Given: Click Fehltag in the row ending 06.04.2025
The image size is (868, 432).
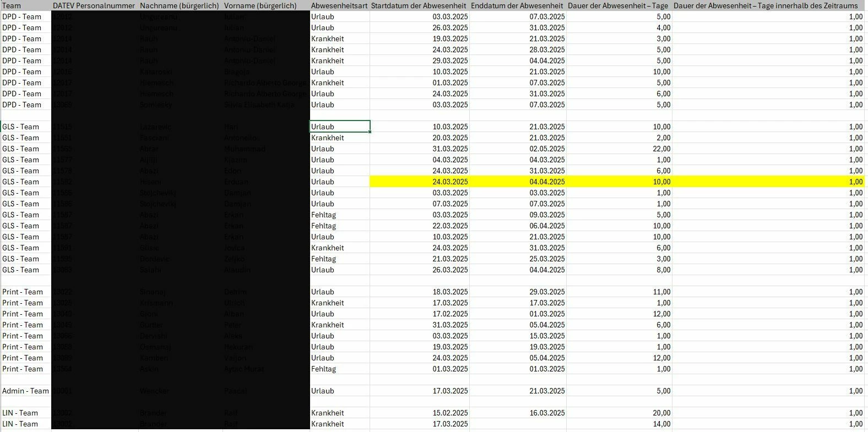Looking at the screenshot, I should pos(323,226).
